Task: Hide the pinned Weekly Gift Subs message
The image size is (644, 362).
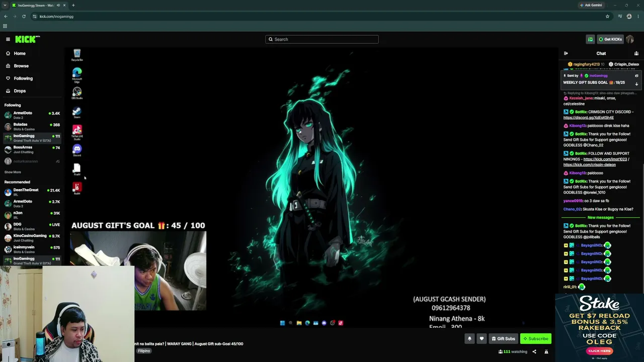Action: pyautogui.click(x=636, y=76)
